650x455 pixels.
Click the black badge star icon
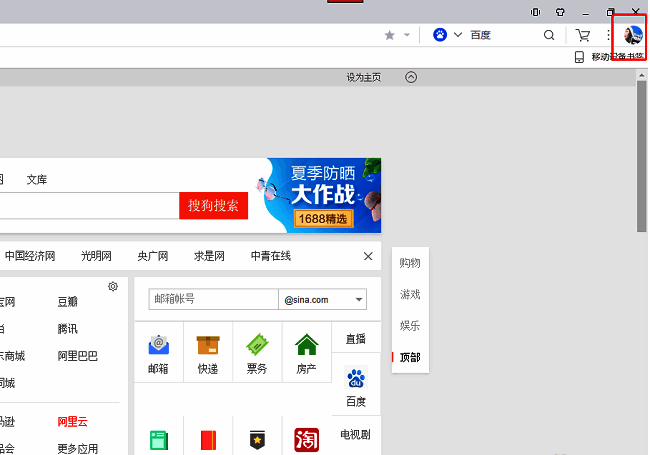pyautogui.click(x=257, y=440)
